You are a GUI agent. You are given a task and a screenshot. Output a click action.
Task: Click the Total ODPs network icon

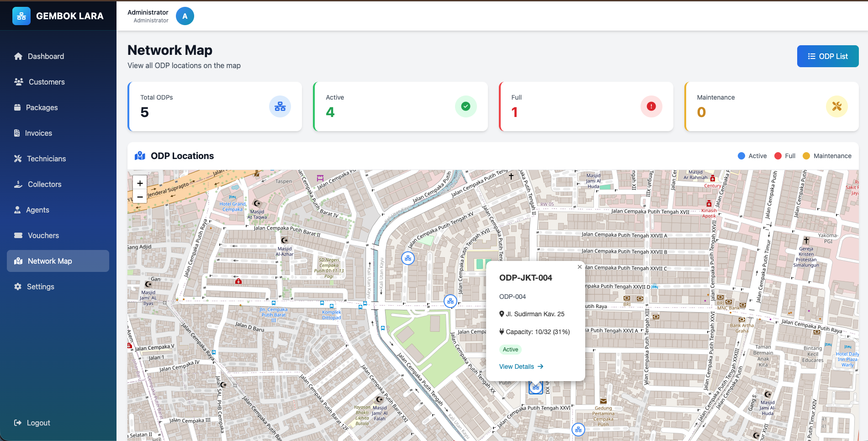[280, 106]
